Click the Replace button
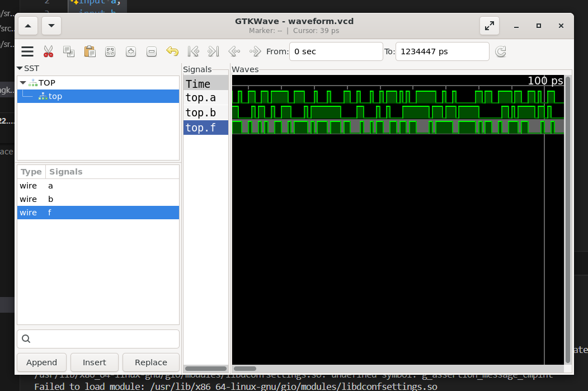The width and height of the screenshot is (588, 391). click(150, 362)
